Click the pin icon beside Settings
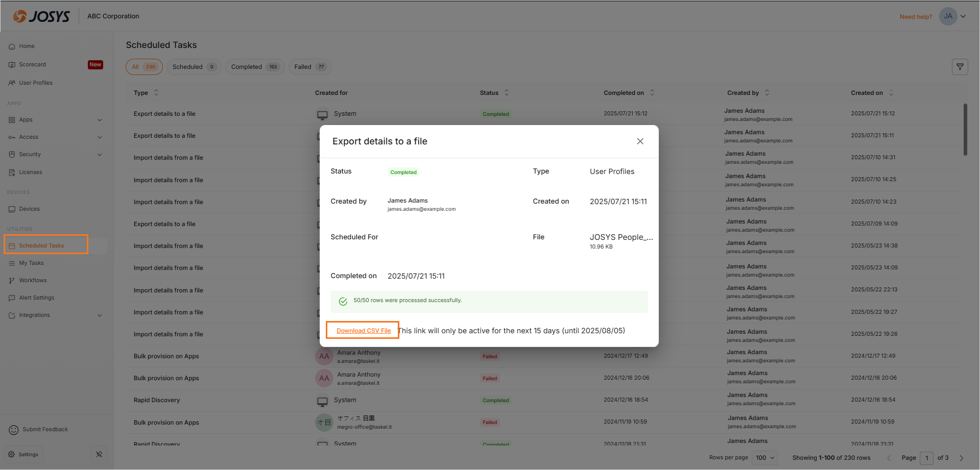 (99, 454)
